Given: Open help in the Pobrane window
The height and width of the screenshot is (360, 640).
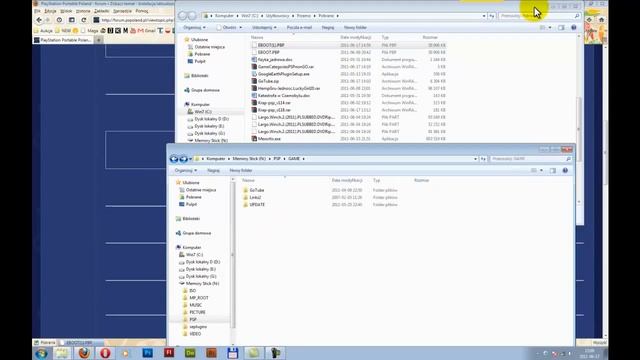Looking at the screenshot, I should pyautogui.click(x=573, y=27).
